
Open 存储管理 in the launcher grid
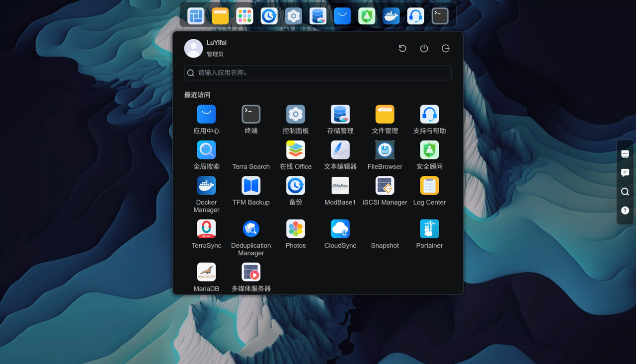click(x=340, y=114)
